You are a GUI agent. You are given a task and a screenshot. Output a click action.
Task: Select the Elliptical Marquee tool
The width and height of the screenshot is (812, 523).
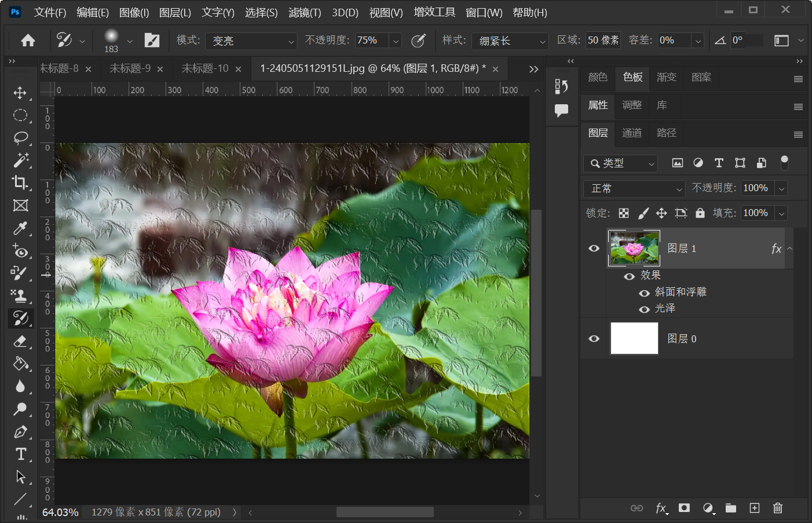(x=20, y=115)
